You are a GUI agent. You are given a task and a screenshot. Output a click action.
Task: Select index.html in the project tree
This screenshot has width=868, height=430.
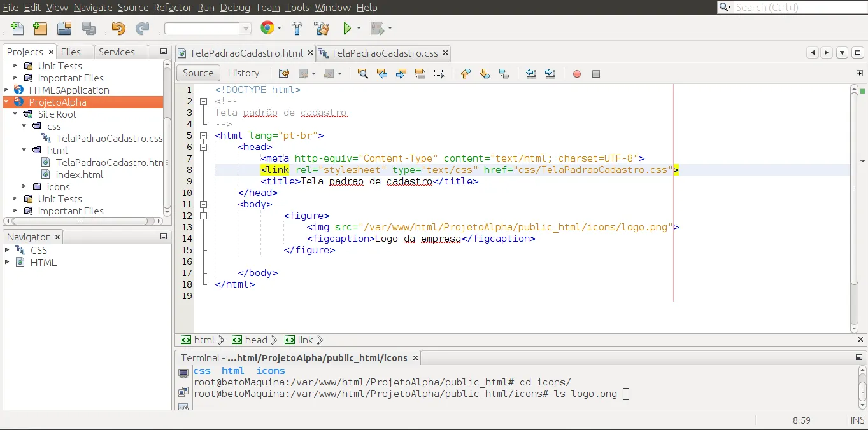(x=79, y=174)
